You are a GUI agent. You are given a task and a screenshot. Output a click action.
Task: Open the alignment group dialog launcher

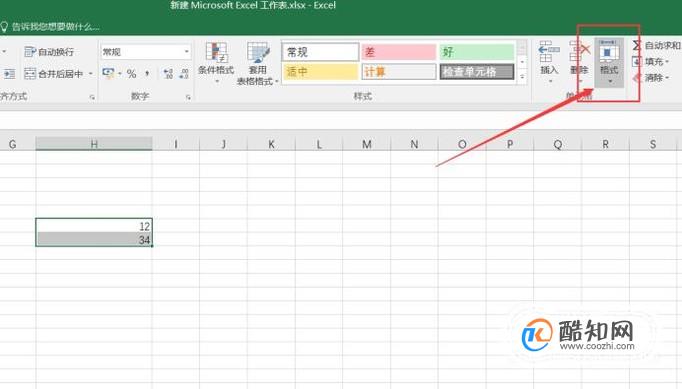92,97
